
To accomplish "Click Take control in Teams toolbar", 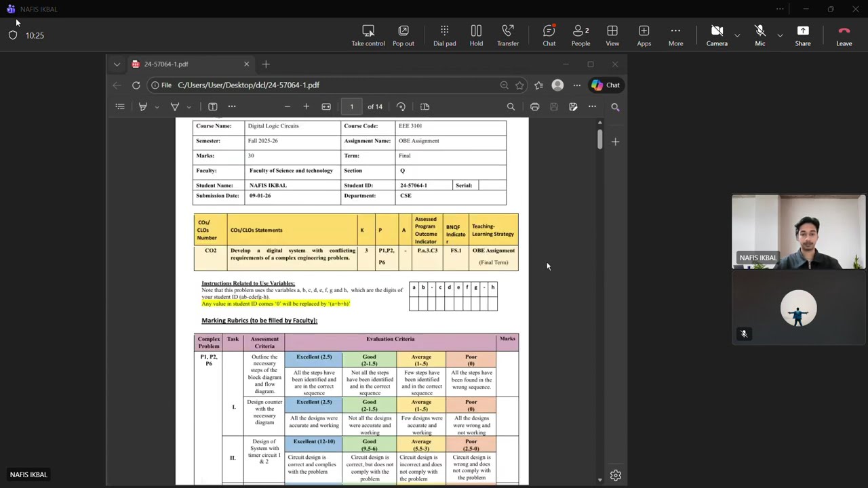I will (x=368, y=36).
